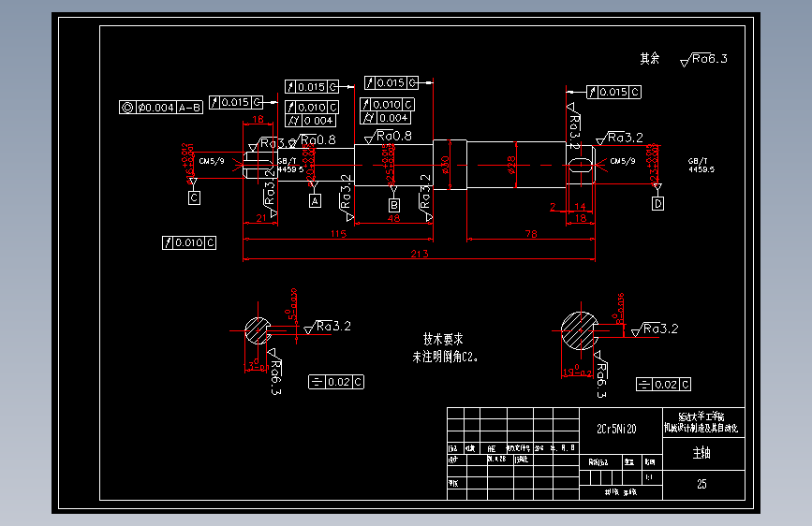Pick the 78 length dimension
Screen dimensions: 812x526
tap(531, 234)
